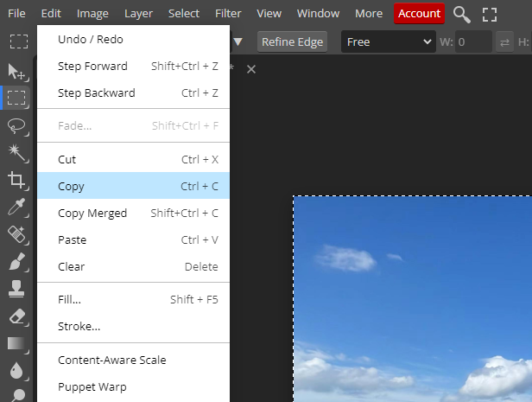Select the Eraser tool

16,316
